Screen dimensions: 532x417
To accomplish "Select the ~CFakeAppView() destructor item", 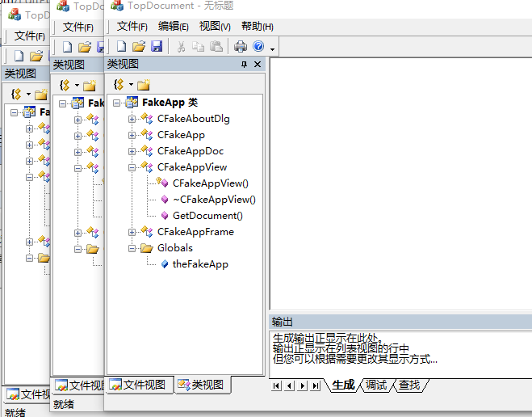I will coord(214,200).
